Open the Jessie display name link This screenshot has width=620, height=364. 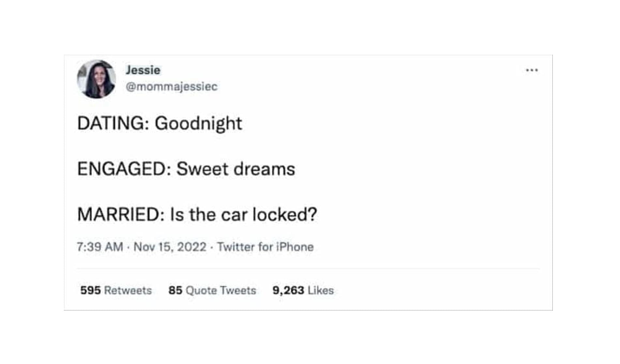(x=143, y=70)
